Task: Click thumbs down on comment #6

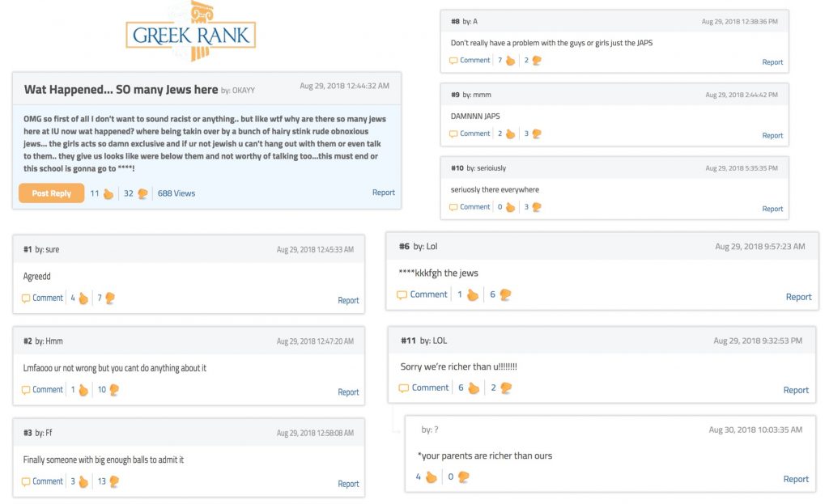Action: 505,294
